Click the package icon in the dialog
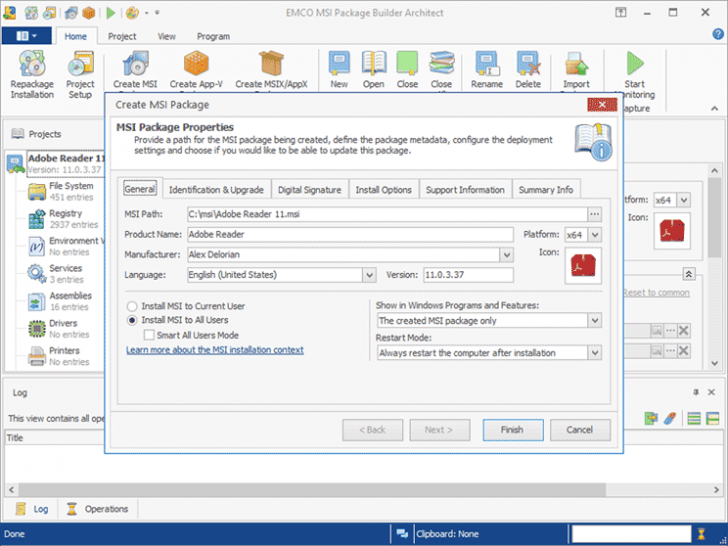 [x=583, y=266]
